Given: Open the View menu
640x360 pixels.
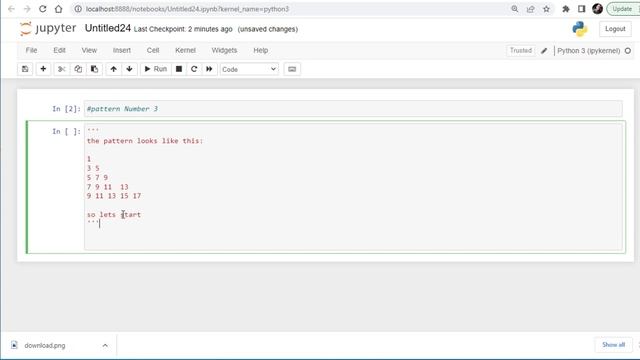Looking at the screenshot, I should [89, 50].
